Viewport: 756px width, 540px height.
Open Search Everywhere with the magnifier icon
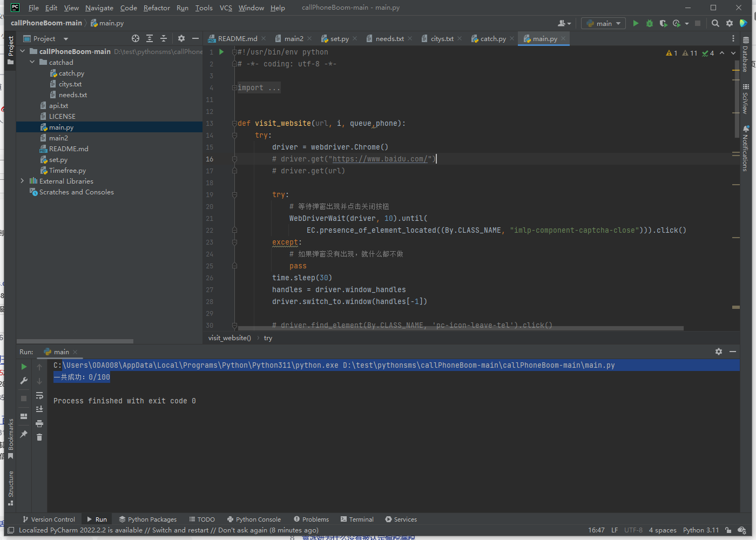[715, 23]
